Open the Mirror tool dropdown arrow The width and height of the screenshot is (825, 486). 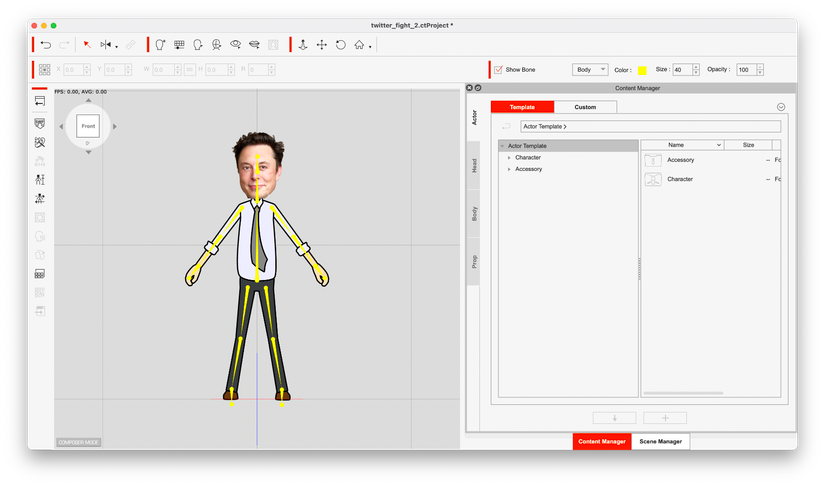point(116,47)
